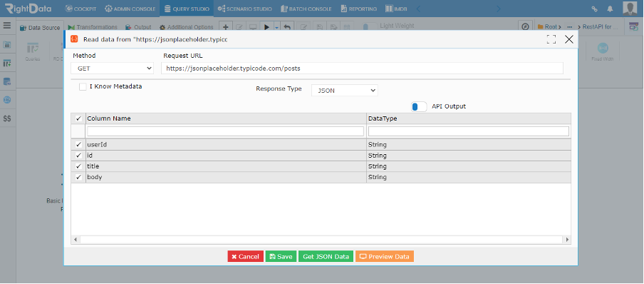Viewport: 644px width, 284px height.
Task: Switch to the Additional Options tab
Action: pyautogui.click(x=187, y=27)
